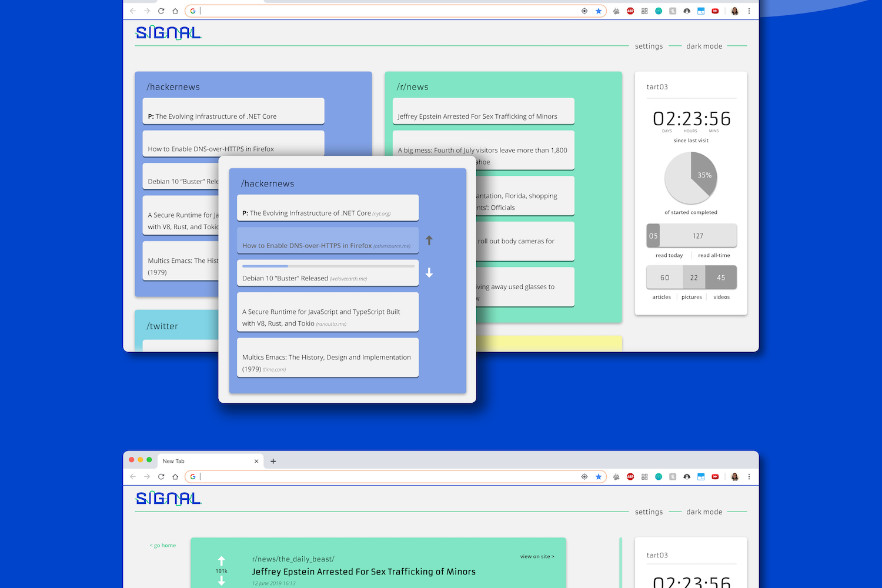The width and height of the screenshot is (882, 588).
Task: Open 'Jeffrey Epstein Arrested' card in /r/news
Action: (483, 111)
